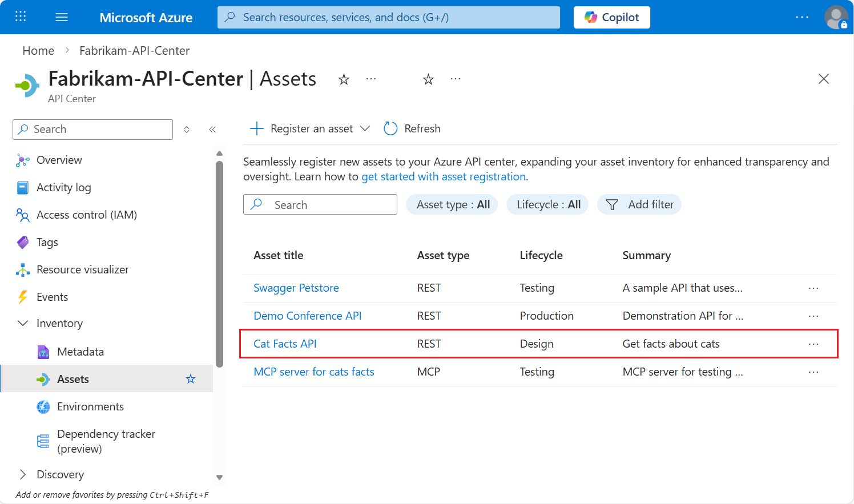Expand the Register an asset dropdown
854x504 pixels.
pos(365,128)
